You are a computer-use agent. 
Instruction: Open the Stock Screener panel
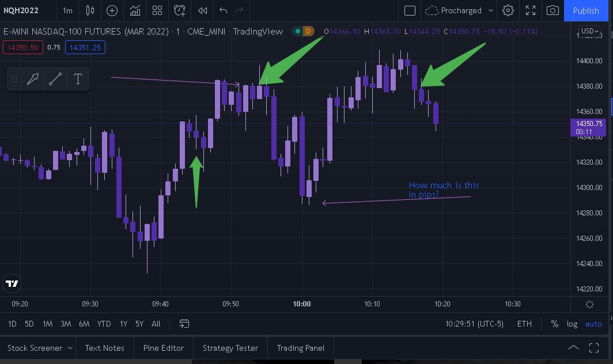coord(35,348)
